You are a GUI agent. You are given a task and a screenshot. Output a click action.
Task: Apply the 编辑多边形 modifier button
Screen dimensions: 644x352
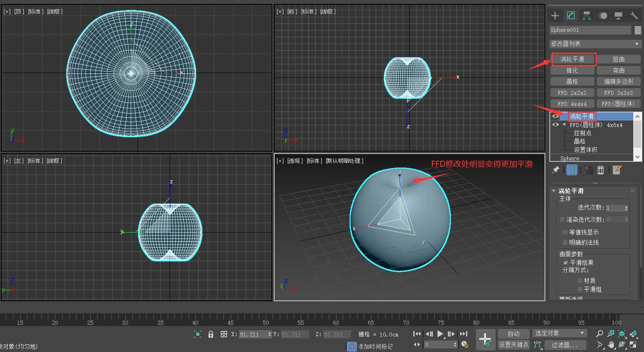pos(619,81)
